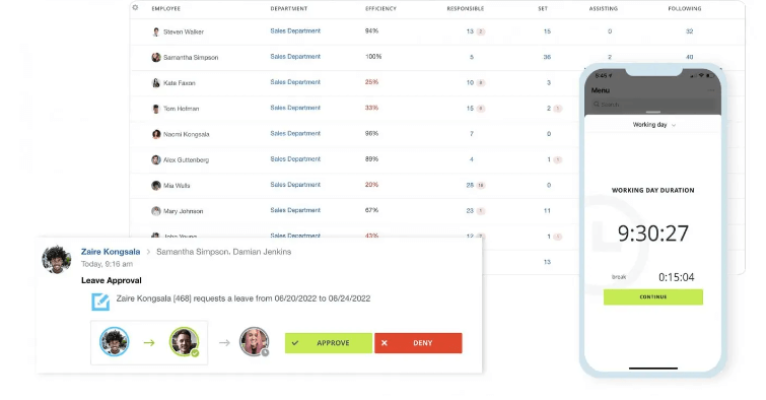Click the red badge beside Kate Faxon's responsible count

tap(482, 82)
